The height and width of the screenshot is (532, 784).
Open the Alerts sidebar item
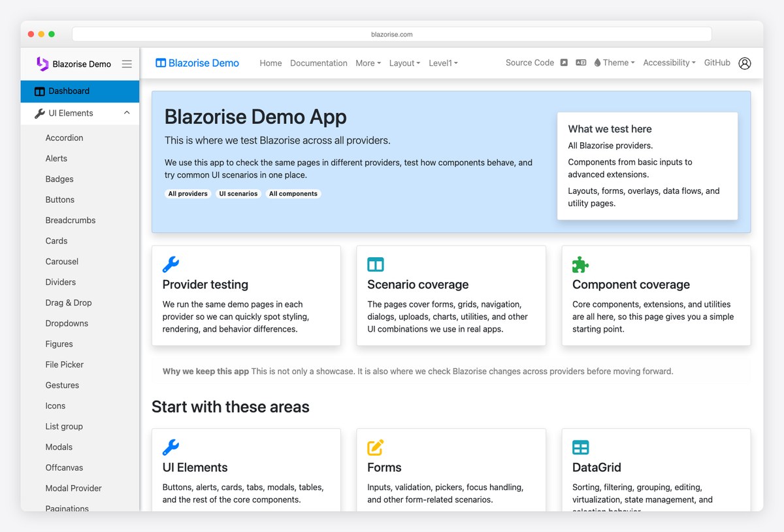coord(56,159)
